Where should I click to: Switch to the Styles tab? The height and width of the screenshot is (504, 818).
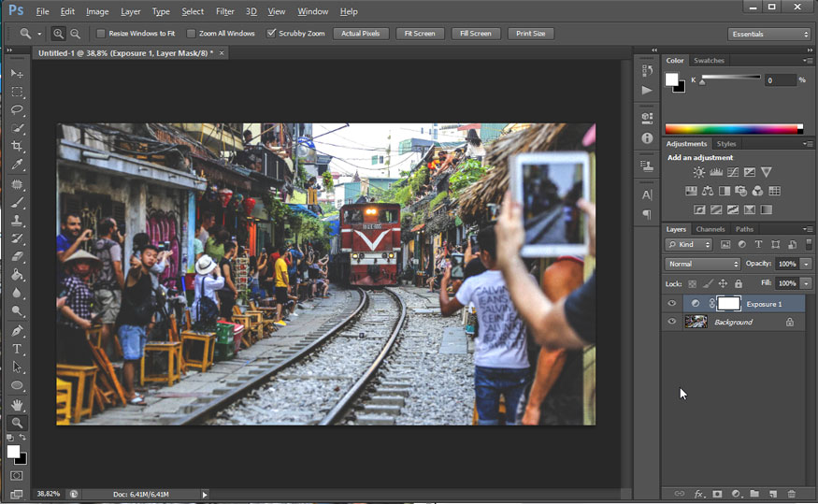725,144
